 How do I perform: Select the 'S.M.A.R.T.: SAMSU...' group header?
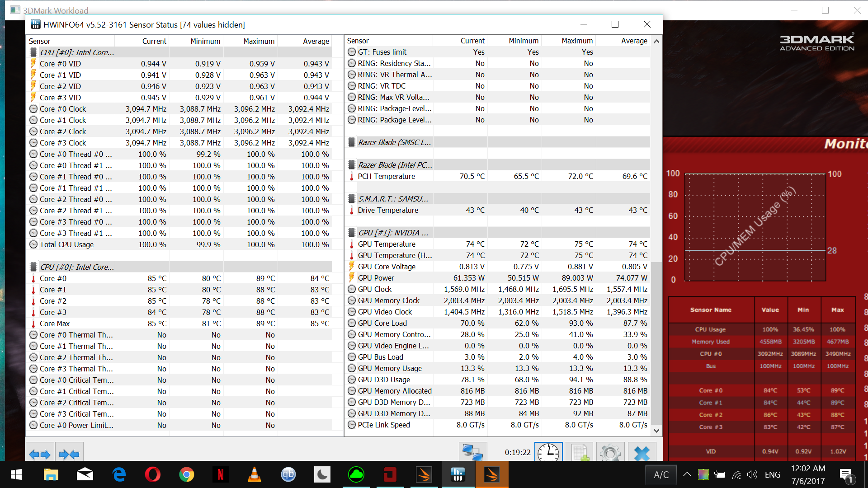point(498,199)
